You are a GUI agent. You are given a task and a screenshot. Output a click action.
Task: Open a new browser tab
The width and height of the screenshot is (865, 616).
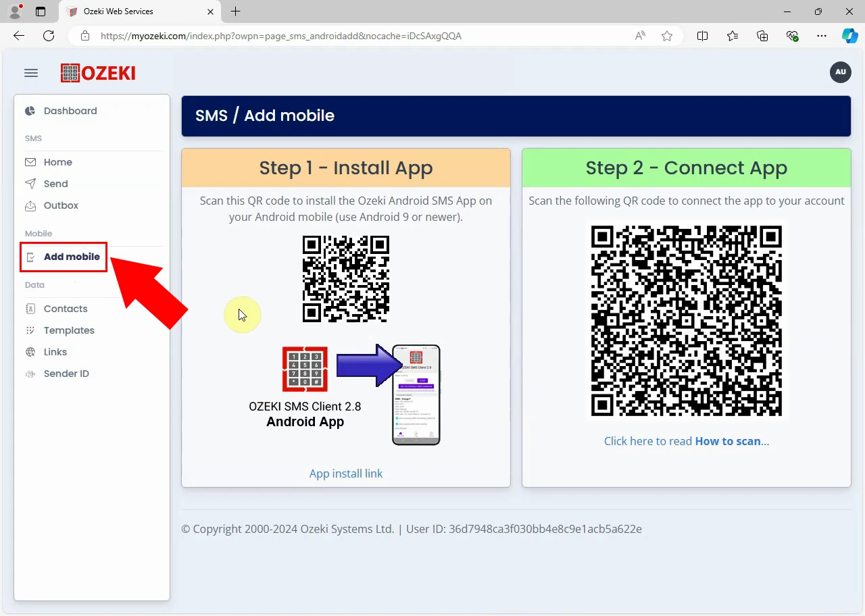point(235,11)
